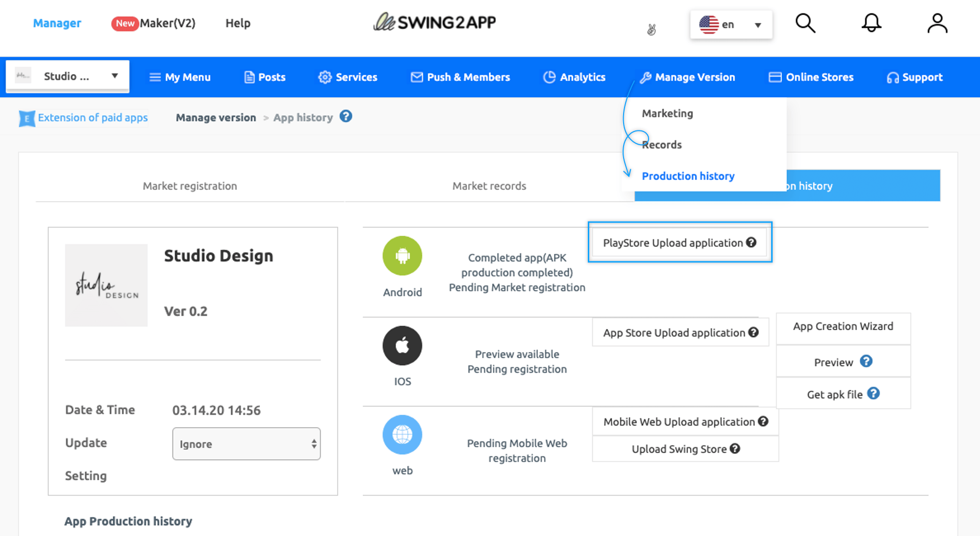
Task: Open the Update setting Ignore dropdown
Action: pyautogui.click(x=246, y=444)
